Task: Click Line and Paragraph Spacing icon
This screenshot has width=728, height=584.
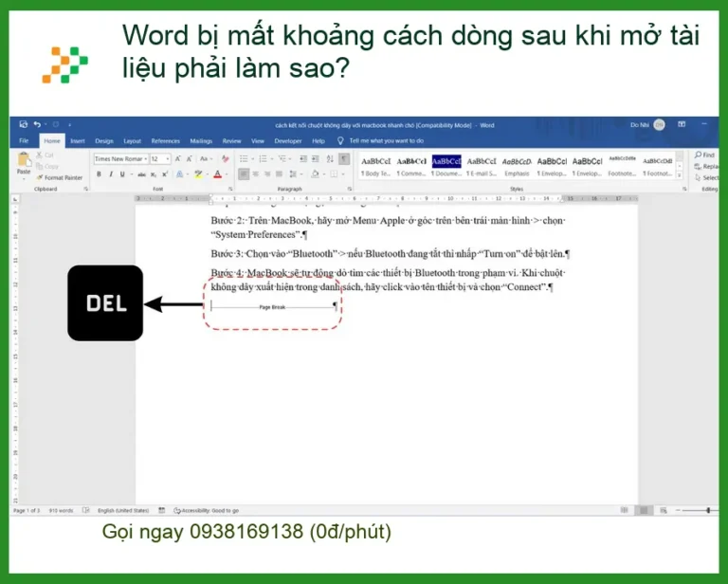Action: (293, 174)
